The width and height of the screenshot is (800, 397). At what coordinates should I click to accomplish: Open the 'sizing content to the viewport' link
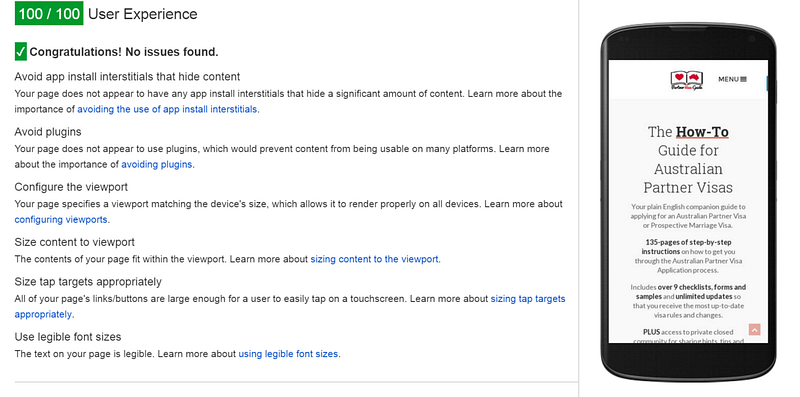(x=374, y=259)
